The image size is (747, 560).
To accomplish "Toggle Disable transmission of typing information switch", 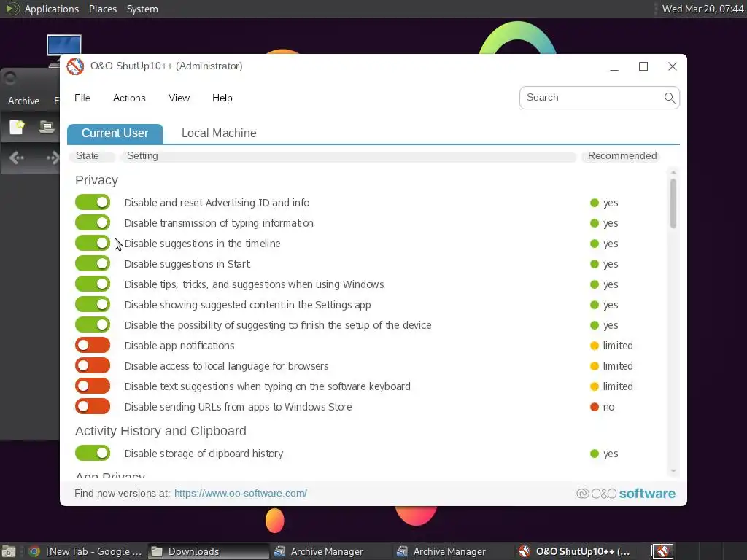I will [93, 223].
